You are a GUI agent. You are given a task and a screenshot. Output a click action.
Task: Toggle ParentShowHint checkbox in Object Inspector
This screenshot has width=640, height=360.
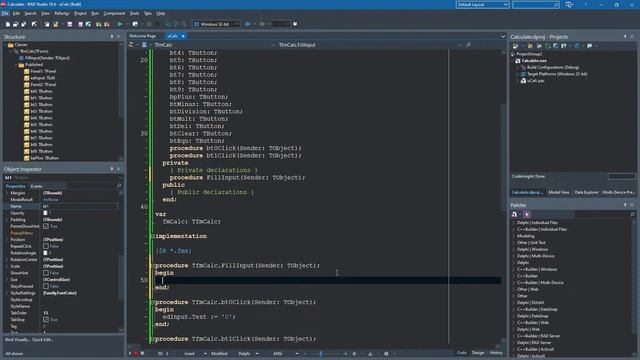46,226
